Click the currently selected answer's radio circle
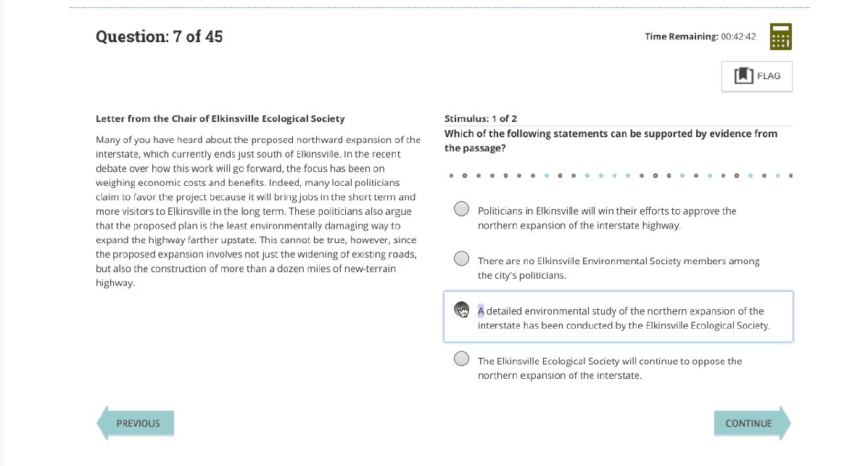The height and width of the screenshot is (466, 868). pos(461,309)
